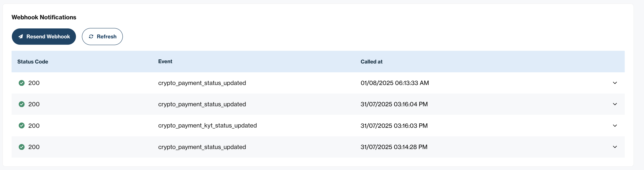Image resolution: width=644 pixels, height=170 pixels.
Task: Click the Called at column header
Action: (372, 62)
